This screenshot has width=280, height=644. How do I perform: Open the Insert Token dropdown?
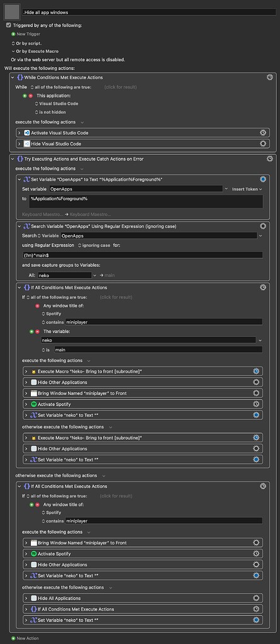coord(247,189)
